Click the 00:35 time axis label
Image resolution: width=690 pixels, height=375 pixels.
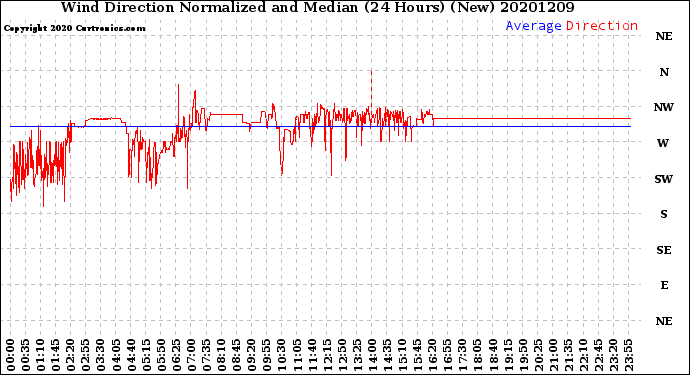tap(26, 355)
